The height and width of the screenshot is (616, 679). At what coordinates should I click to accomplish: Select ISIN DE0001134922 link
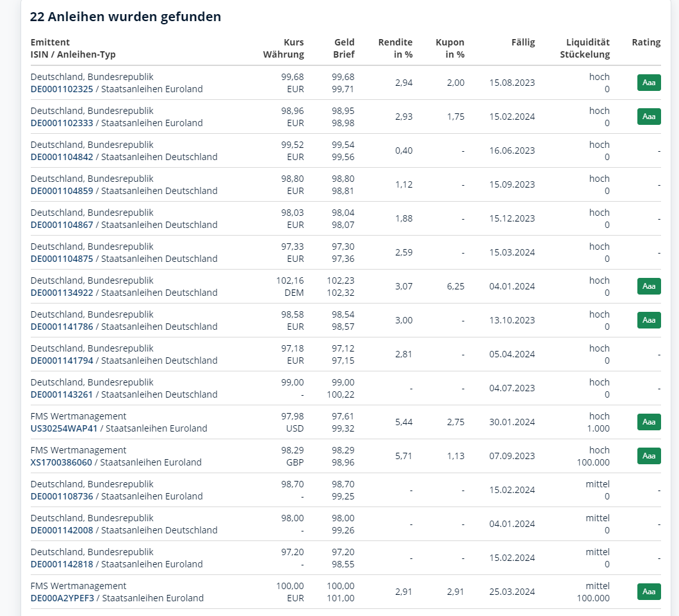tap(62, 293)
